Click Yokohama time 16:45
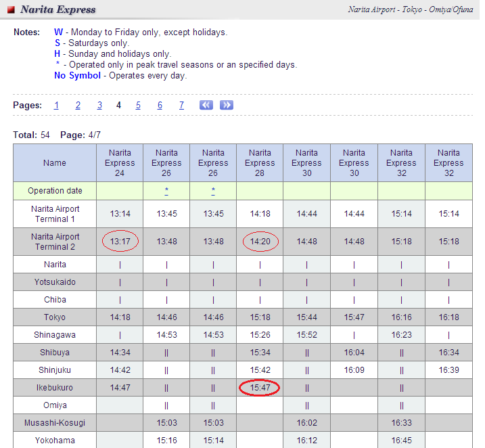 click(x=402, y=441)
